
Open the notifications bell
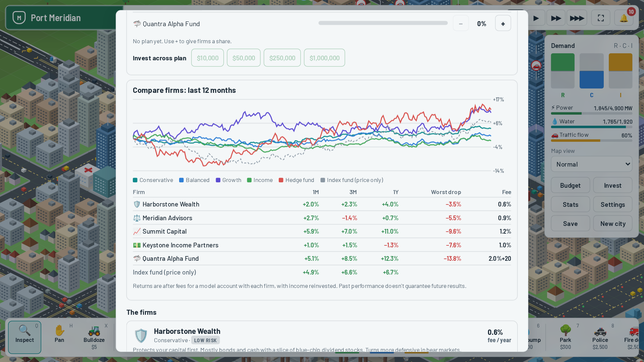[x=624, y=18]
